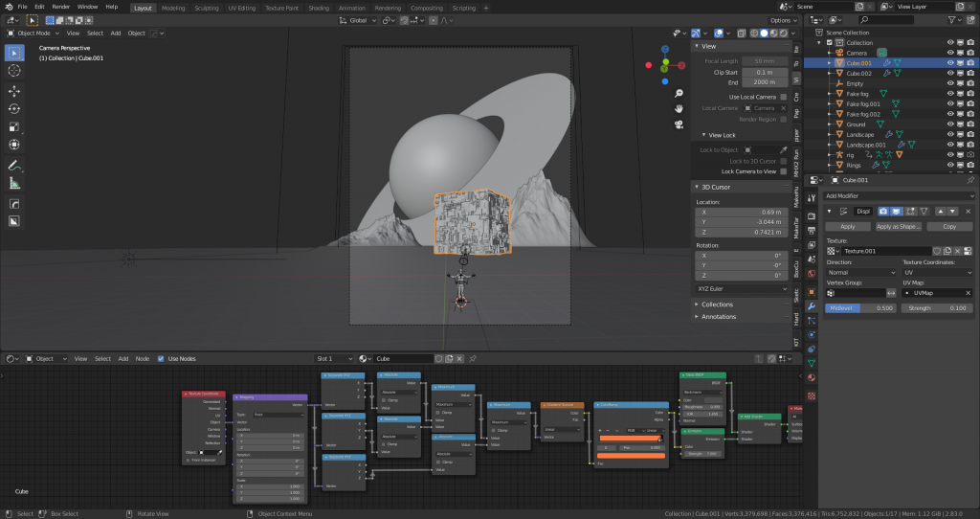Open the Global transform orientation dropdown
The width and height of the screenshot is (980, 519).
358,21
